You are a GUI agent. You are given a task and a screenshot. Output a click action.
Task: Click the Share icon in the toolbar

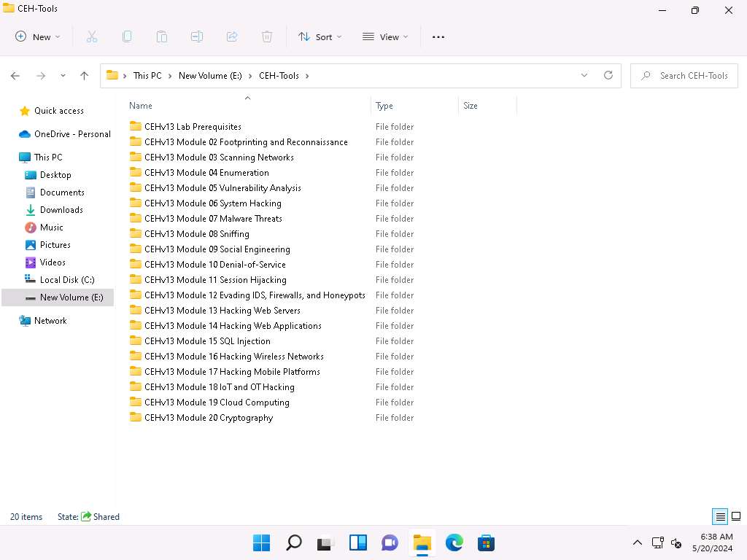pos(232,36)
